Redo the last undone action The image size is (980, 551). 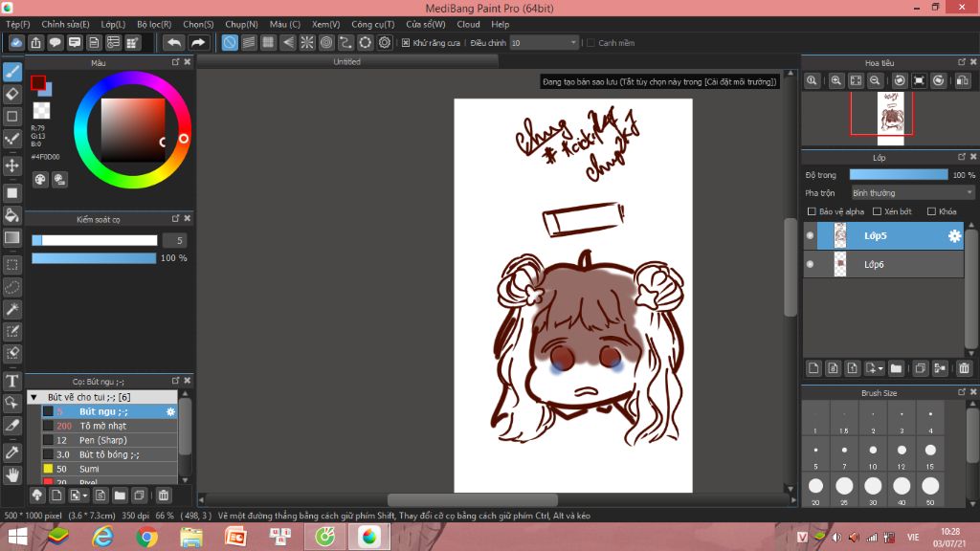(x=197, y=42)
